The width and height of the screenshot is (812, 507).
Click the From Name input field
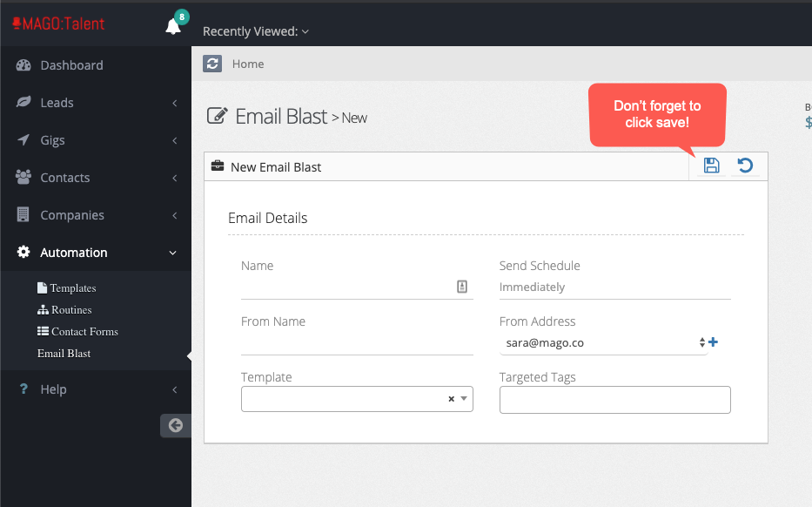[x=357, y=343]
